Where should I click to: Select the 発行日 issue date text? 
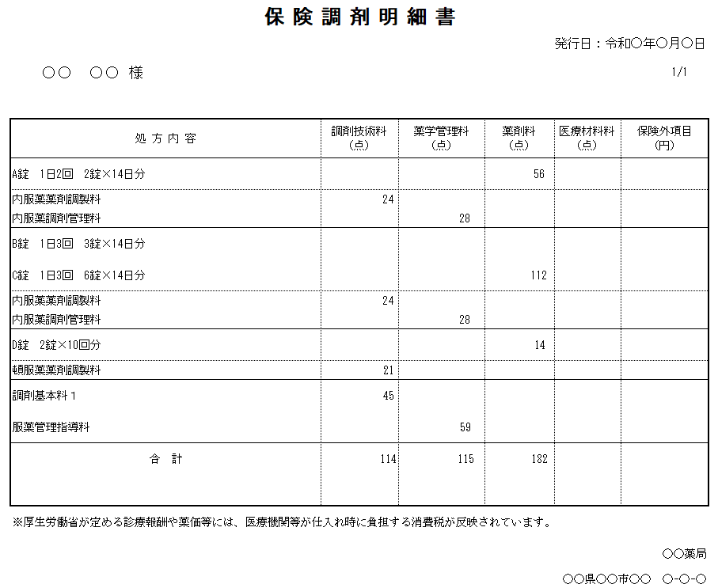pos(629,44)
